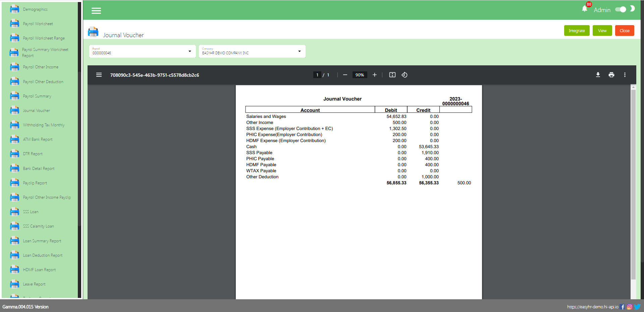
Task: Open Payroll Other Income report
Action: point(41,67)
